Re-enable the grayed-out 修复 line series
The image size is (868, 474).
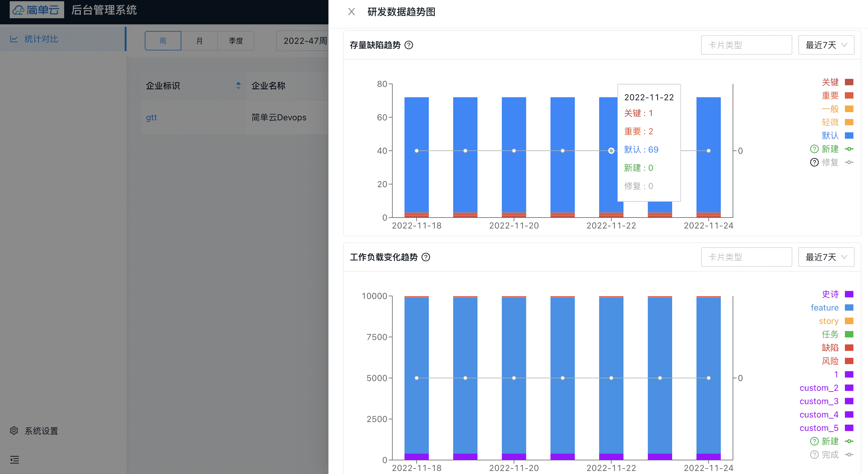(x=831, y=162)
